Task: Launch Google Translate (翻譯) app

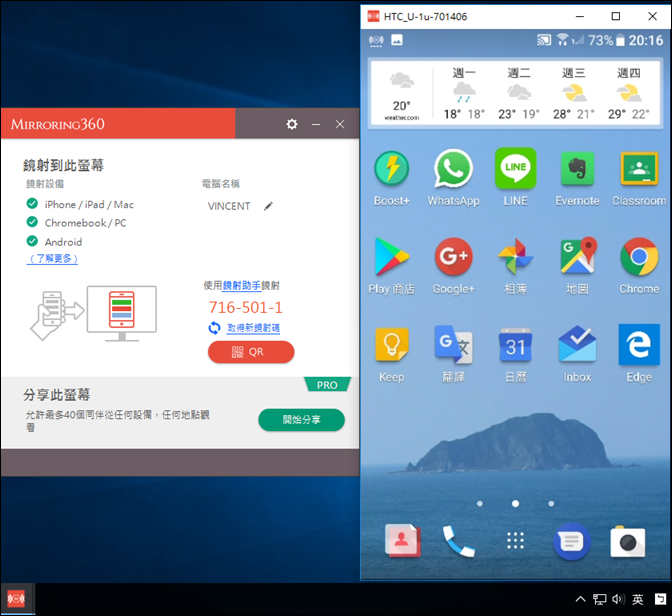Action: (x=453, y=344)
